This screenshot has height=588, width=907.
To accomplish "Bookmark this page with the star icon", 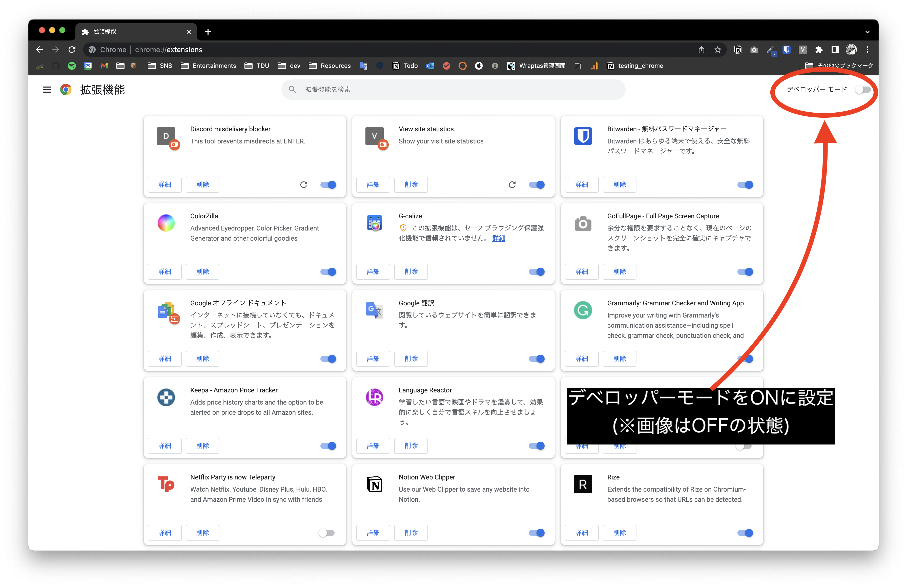I will point(718,50).
